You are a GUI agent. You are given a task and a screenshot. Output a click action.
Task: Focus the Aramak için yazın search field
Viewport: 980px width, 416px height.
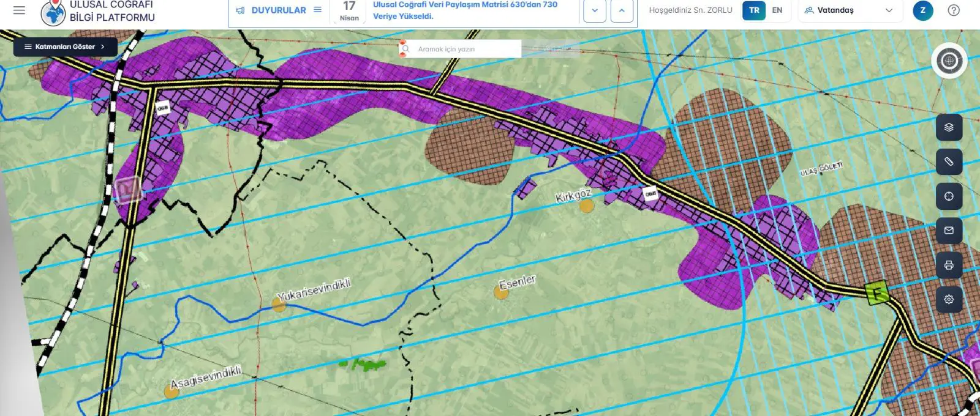[x=459, y=49]
